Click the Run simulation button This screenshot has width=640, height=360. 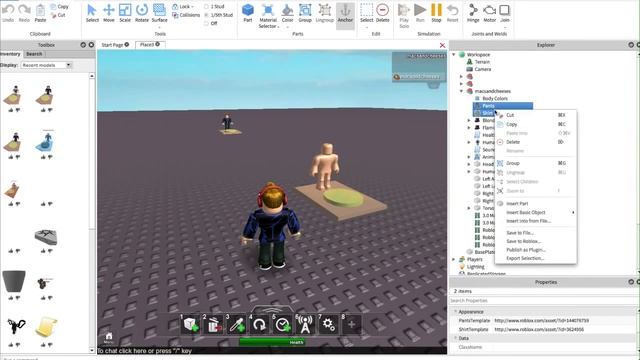pyautogui.click(x=420, y=13)
